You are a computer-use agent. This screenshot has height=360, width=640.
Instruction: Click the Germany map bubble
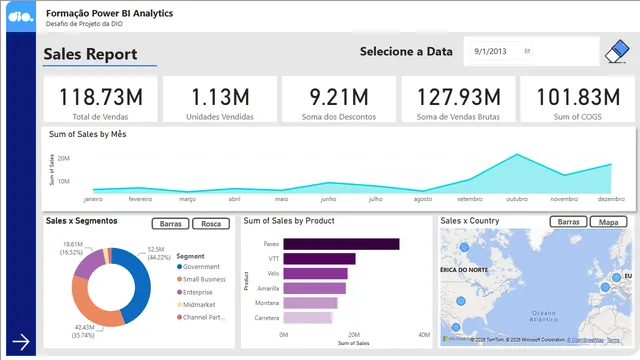[616, 278]
